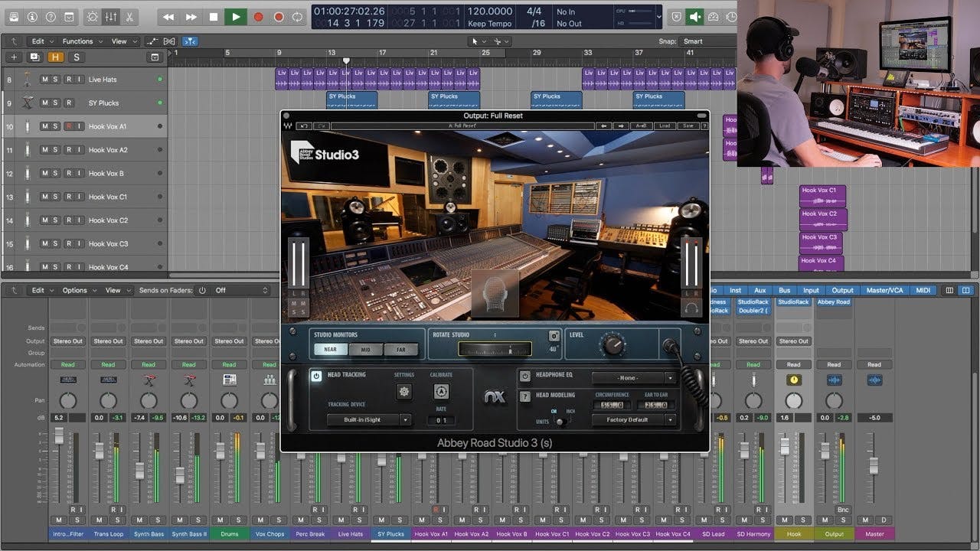Select NEAR studio monitors
Screen dimensions: 980x551
click(x=331, y=349)
